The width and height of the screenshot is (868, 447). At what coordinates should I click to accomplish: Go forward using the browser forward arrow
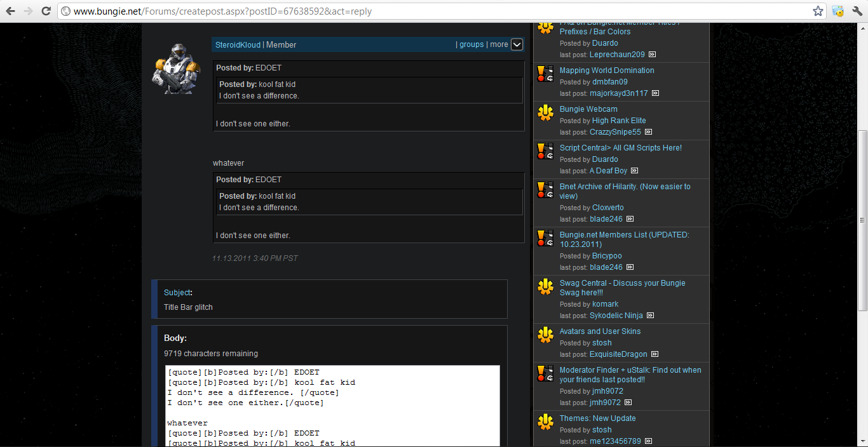tap(28, 11)
